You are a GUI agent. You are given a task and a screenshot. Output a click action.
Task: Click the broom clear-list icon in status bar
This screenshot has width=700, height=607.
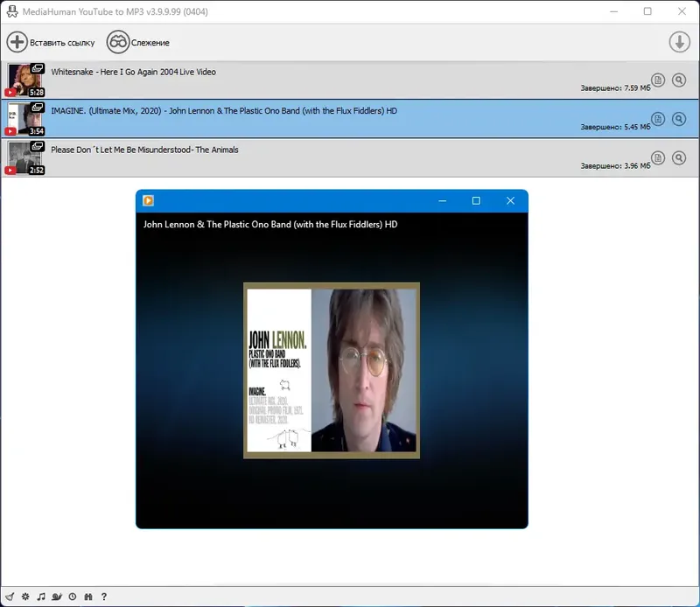click(10, 597)
